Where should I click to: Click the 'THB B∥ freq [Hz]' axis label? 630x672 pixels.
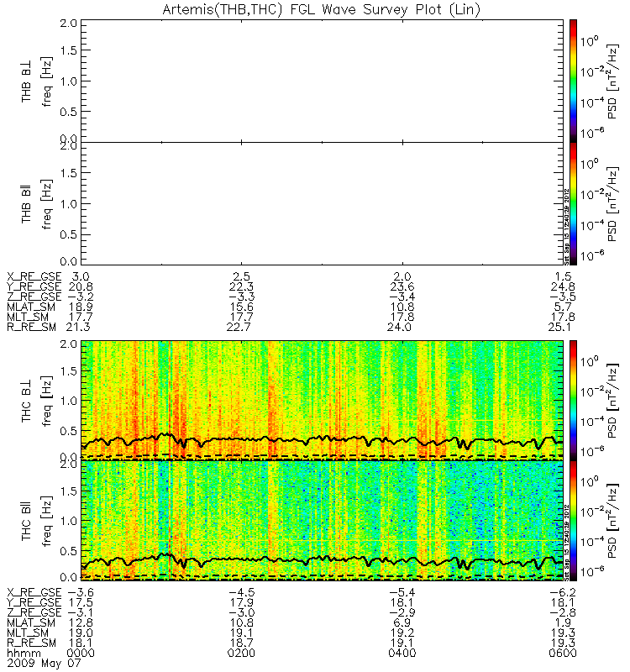pyautogui.click(x=37, y=204)
